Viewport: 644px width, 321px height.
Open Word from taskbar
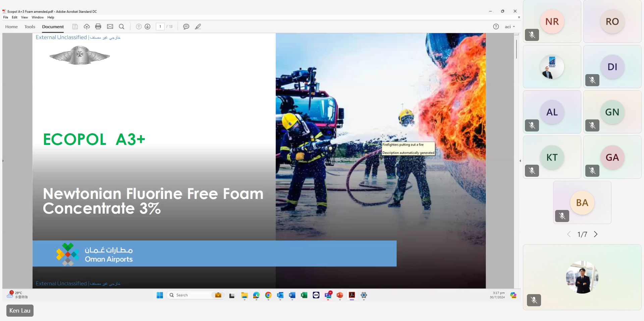point(292,295)
